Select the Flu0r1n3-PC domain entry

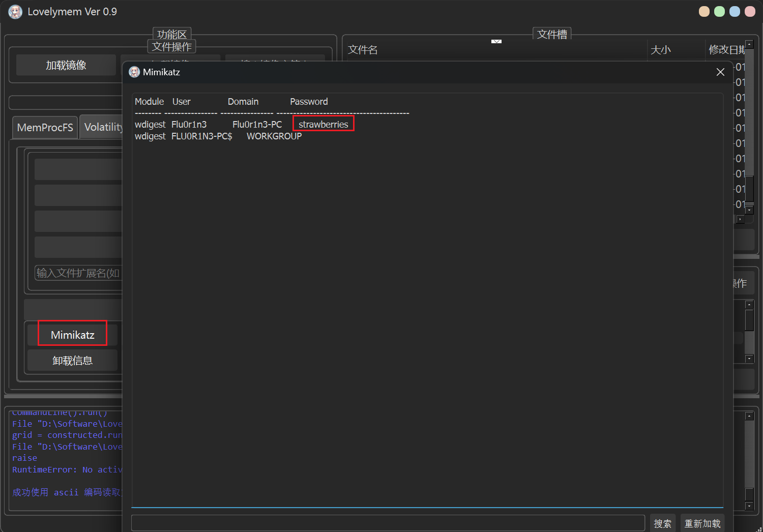tap(257, 124)
